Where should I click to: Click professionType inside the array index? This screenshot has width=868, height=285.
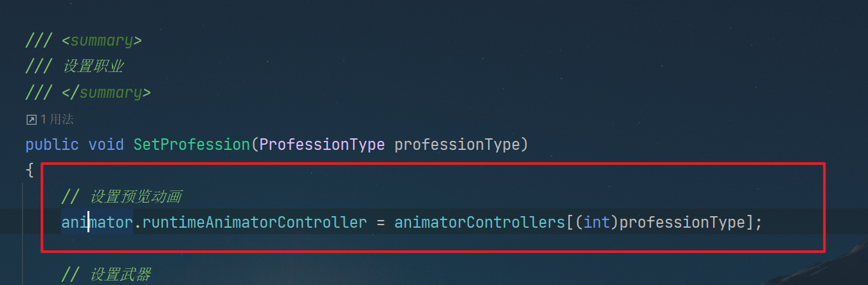point(682,223)
